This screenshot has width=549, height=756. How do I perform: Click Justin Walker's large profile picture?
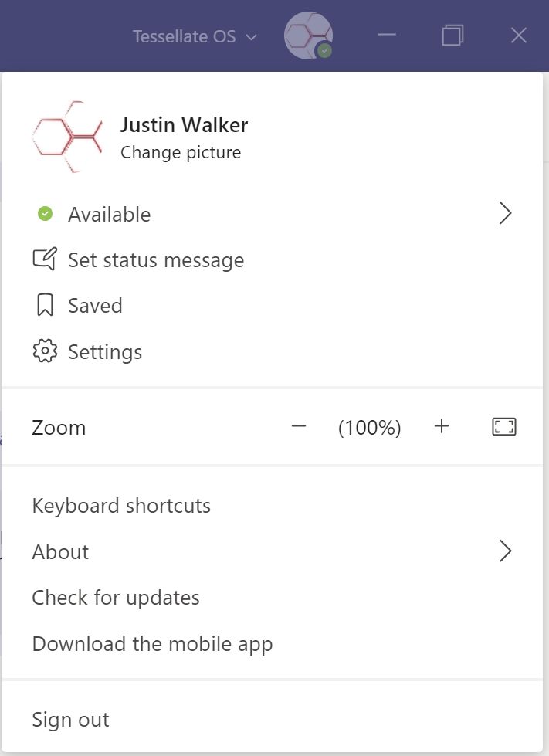click(x=67, y=137)
